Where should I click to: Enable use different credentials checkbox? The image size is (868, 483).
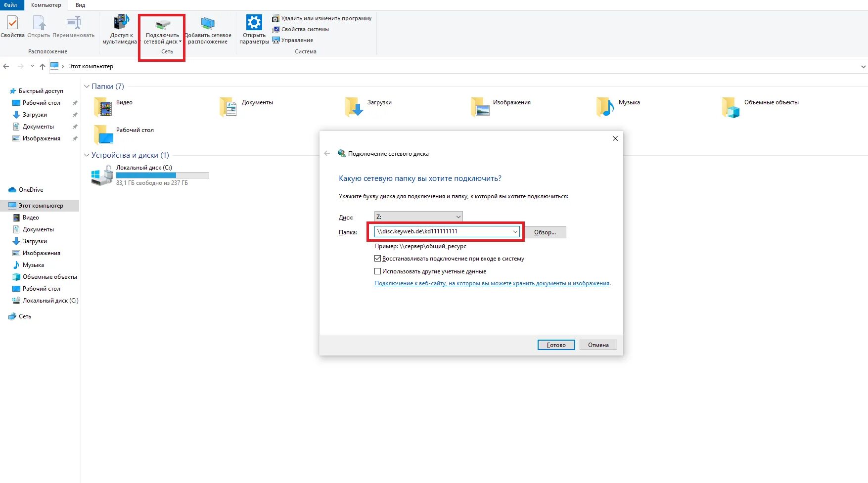378,271
